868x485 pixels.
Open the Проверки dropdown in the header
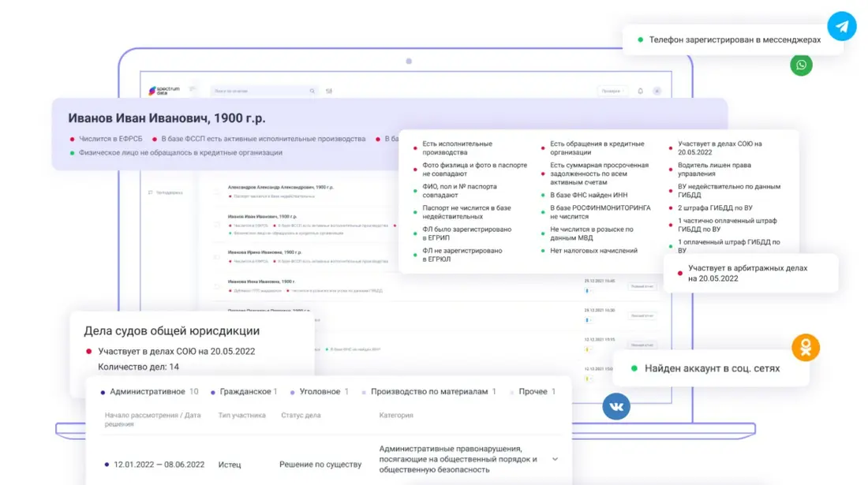click(x=612, y=91)
